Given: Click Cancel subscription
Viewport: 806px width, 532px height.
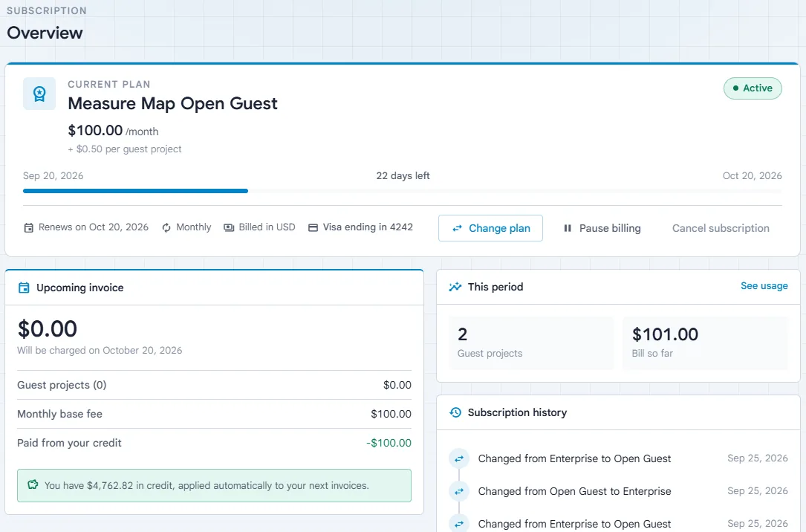Looking at the screenshot, I should pos(721,228).
